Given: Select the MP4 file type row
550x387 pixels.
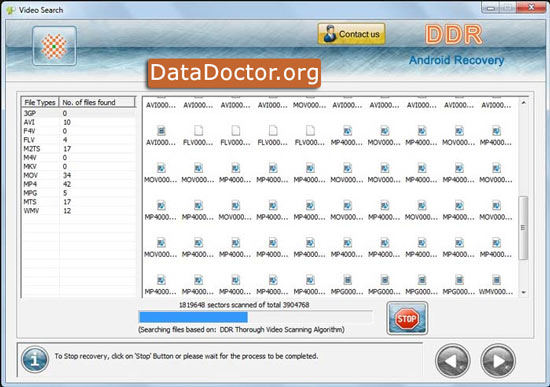Looking at the screenshot, I should (79, 184).
